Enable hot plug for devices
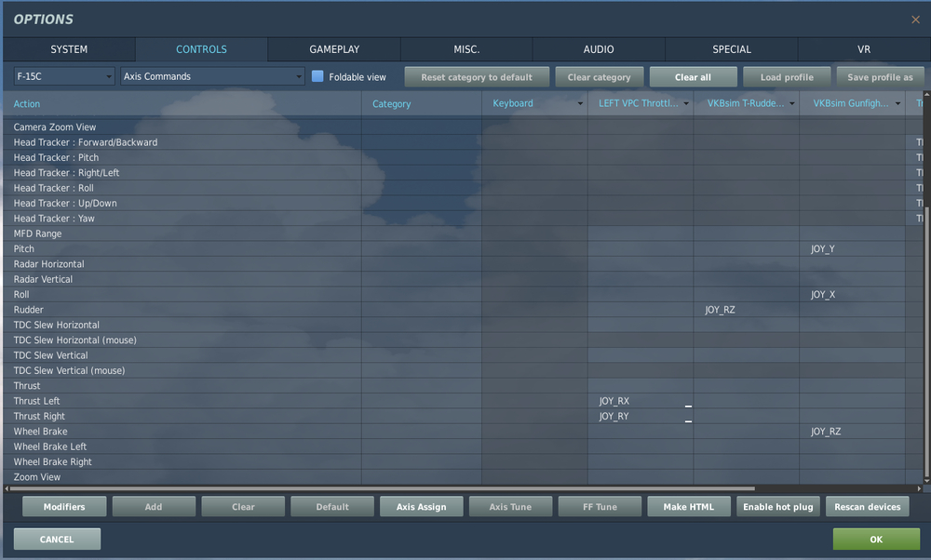Image resolution: width=931 pixels, height=560 pixels. coord(777,506)
